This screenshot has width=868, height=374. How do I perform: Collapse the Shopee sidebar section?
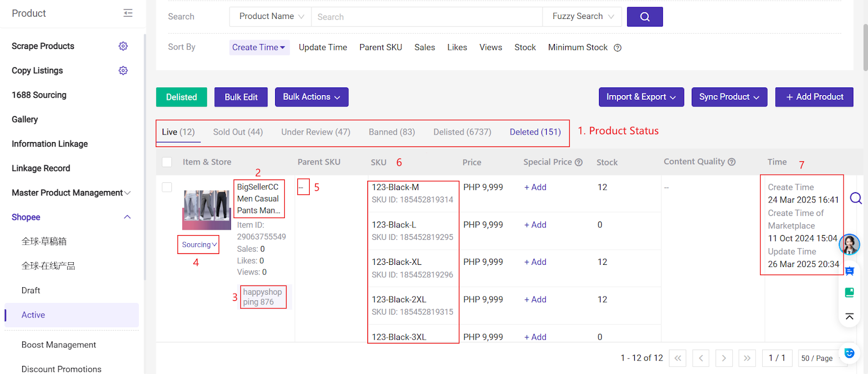(127, 217)
